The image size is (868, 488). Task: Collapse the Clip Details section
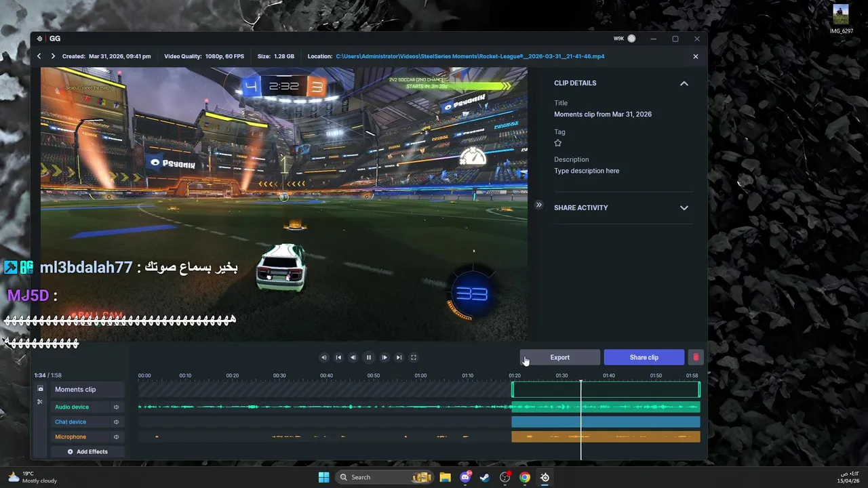coord(684,83)
